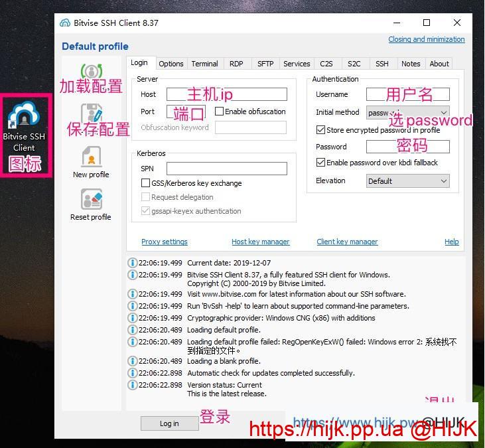The width and height of the screenshot is (485, 448).
Task: Click the Load profile icon in sidebar
Action: pyautogui.click(x=91, y=72)
